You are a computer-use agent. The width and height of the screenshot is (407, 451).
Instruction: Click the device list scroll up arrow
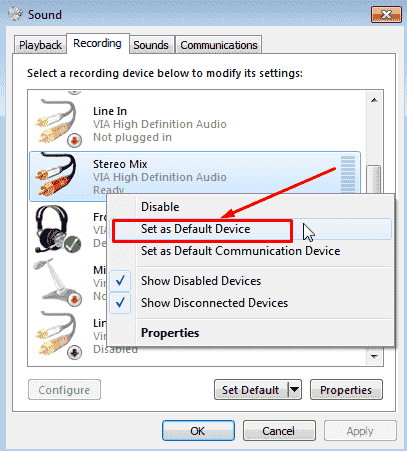(374, 100)
